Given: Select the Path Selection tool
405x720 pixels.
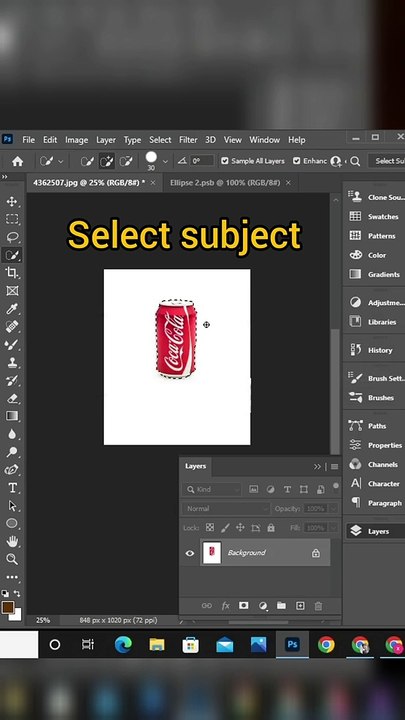Looking at the screenshot, I should (x=12, y=506).
